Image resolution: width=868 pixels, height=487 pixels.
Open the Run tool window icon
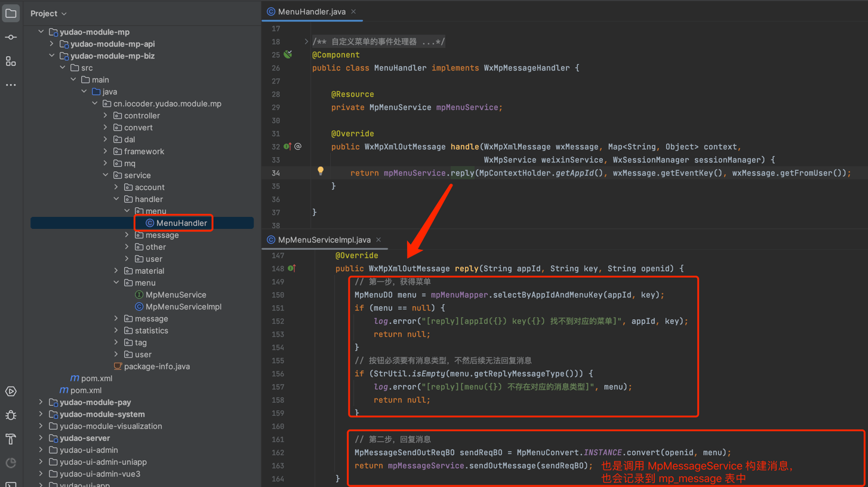[x=11, y=391]
